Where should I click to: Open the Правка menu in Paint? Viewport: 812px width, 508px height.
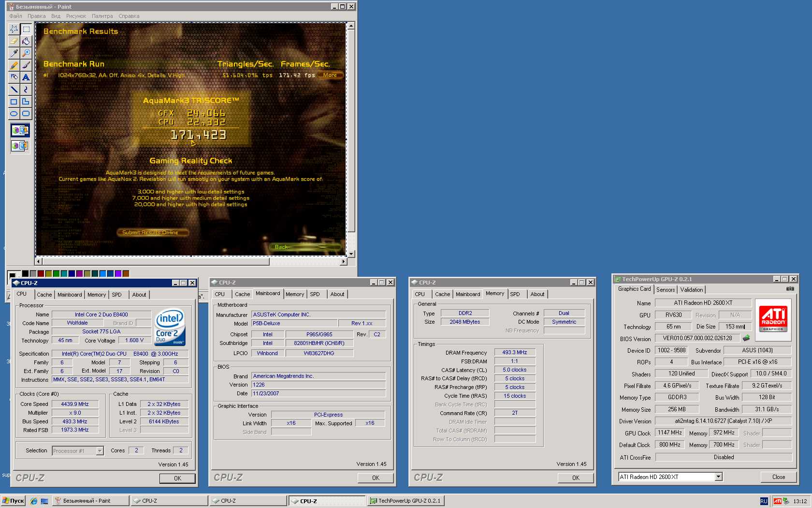point(36,16)
